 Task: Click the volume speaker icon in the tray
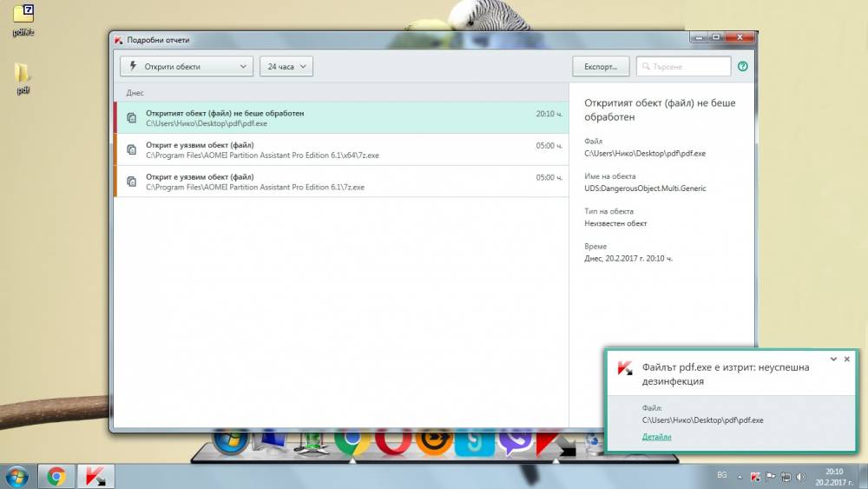click(x=800, y=477)
